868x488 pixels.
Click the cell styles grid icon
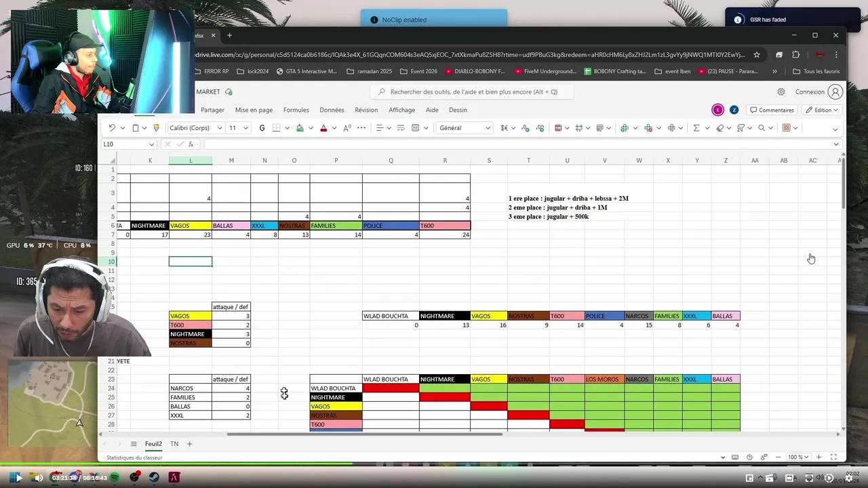[x=580, y=128]
